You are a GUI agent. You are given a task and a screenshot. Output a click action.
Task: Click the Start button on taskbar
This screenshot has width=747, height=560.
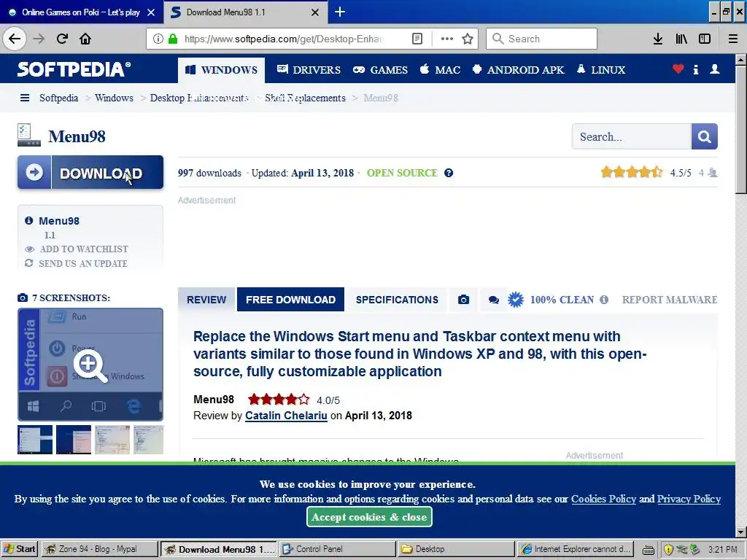tap(19, 549)
